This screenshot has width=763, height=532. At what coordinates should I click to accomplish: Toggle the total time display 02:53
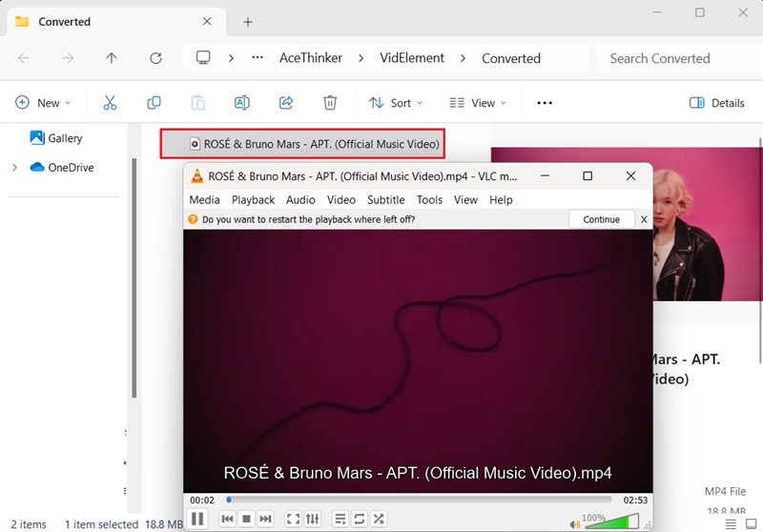pos(635,500)
